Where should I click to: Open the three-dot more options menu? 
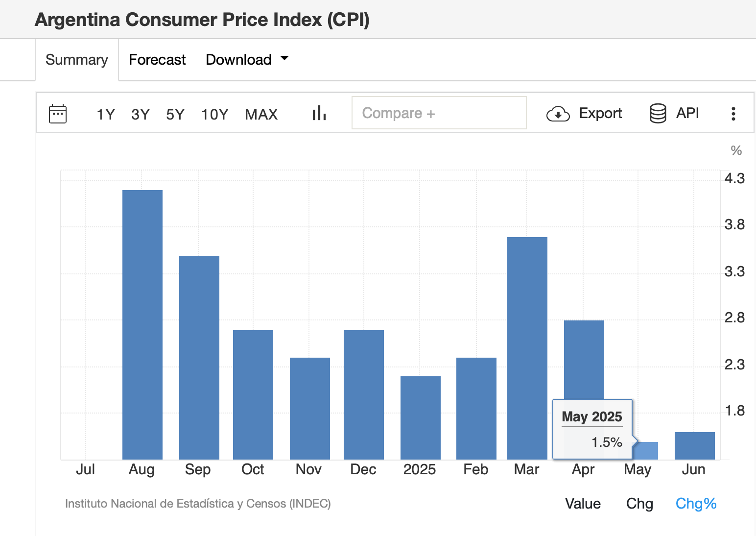[733, 114]
